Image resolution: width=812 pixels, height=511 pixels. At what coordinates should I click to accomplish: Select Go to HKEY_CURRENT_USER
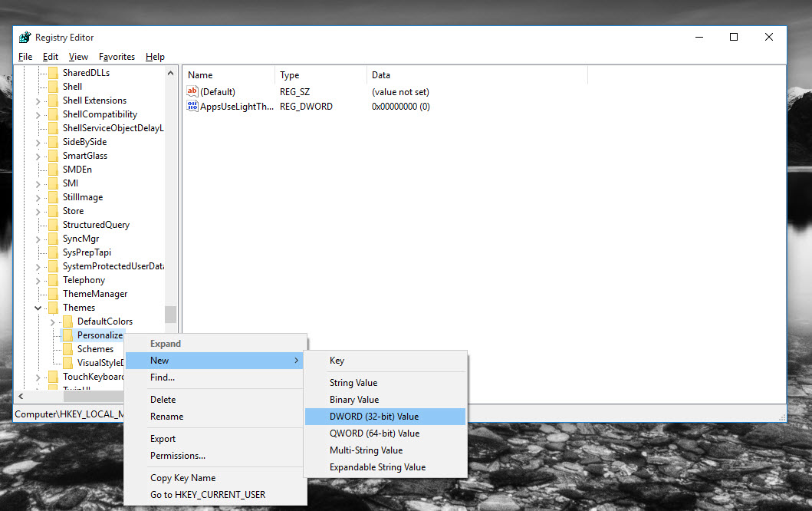pyautogui.click(x=215, y=495)
